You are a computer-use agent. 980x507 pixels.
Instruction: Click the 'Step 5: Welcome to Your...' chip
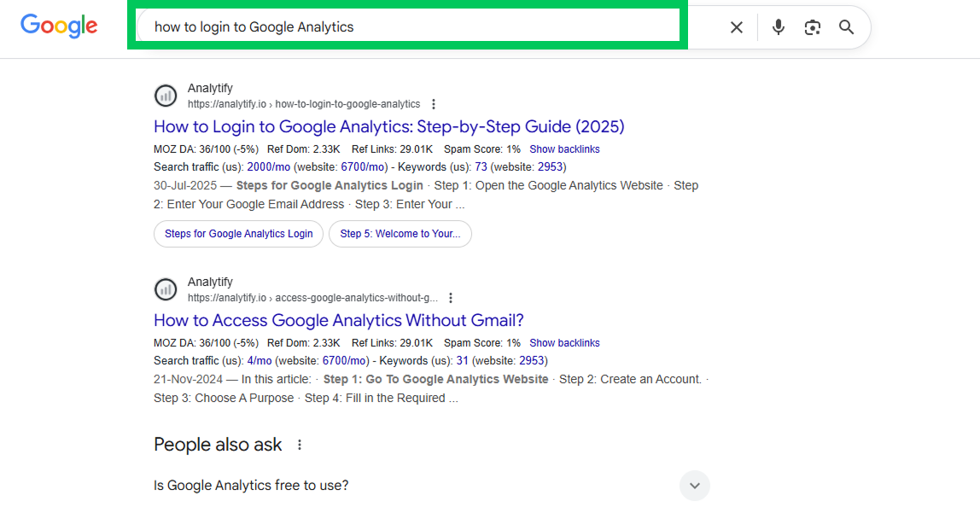pyautogui.click(x=400, y=233)
